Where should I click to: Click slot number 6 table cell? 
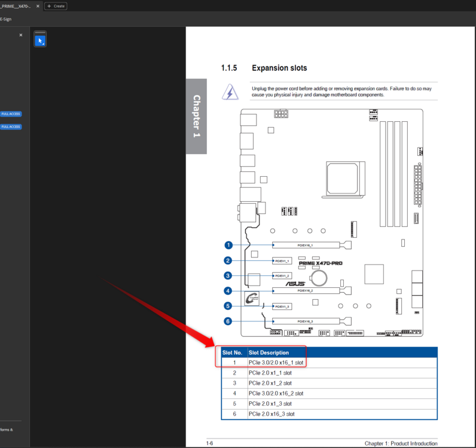[x=234, y=415]
